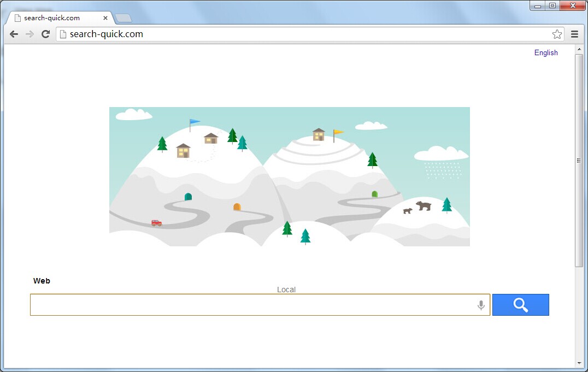
Task: Click the scrollbar up arrow
Action: 579,49
